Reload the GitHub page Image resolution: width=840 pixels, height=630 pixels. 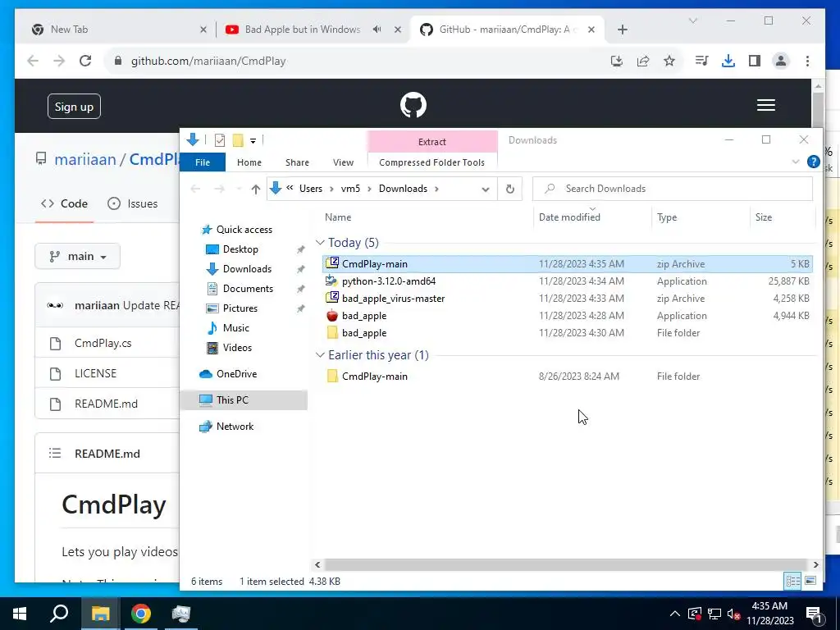85,61
